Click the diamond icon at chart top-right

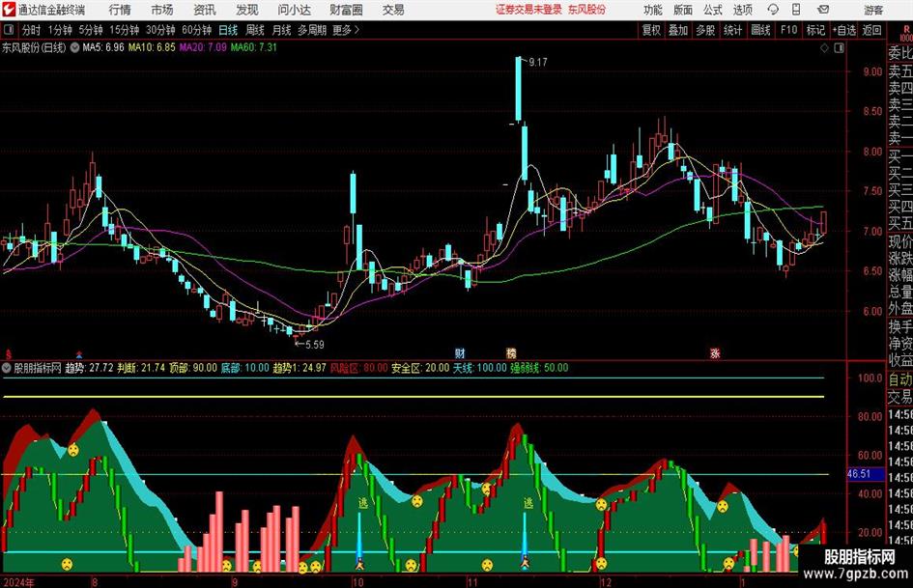click(824, 48)
